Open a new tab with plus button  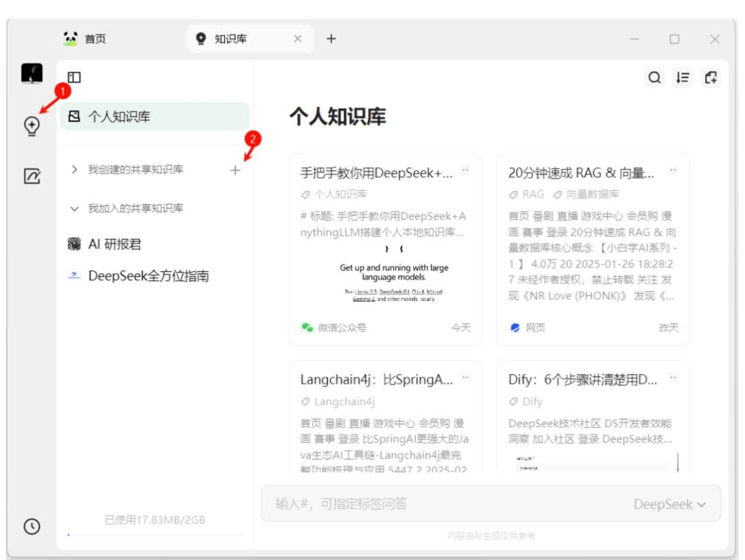coord(331,39)
